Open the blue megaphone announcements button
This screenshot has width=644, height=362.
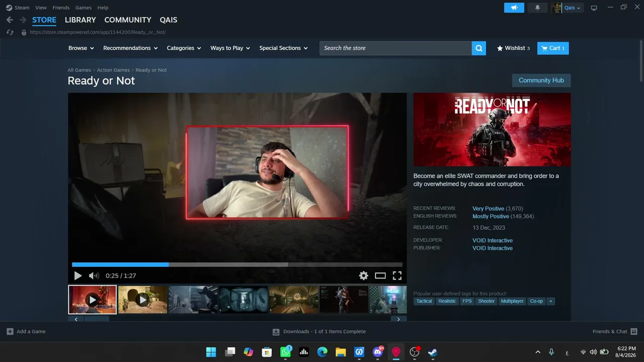click(x=514, y=8)
